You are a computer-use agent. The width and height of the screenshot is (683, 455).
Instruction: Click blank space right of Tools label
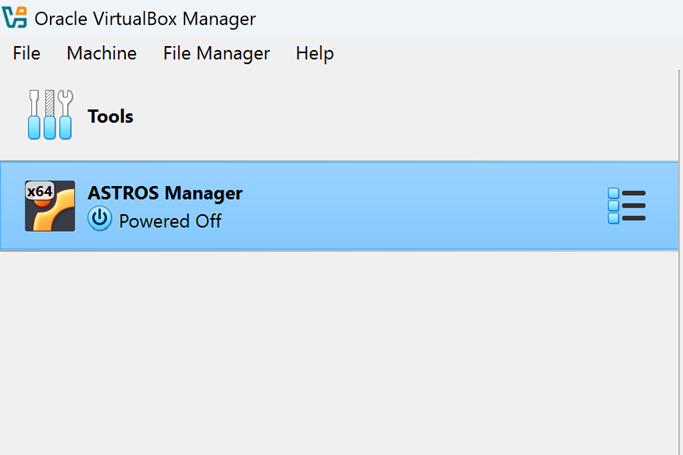coord(400,116)
